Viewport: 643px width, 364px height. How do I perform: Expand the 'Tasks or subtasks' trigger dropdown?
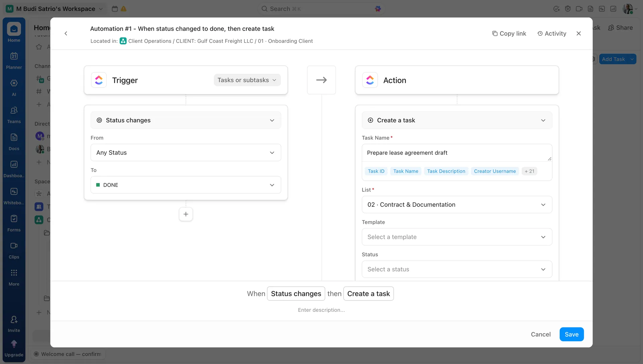pyautogui.click(x=247, y=80)
